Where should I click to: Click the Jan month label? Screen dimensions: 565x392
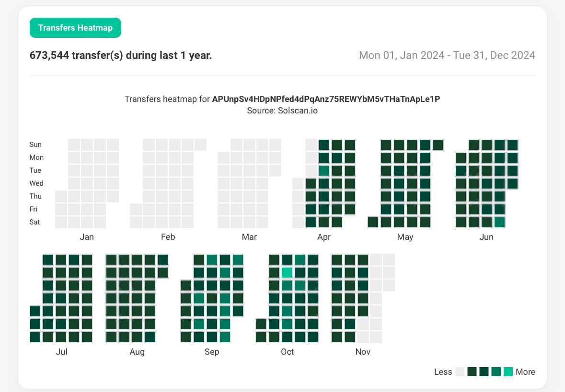point(87,237)
